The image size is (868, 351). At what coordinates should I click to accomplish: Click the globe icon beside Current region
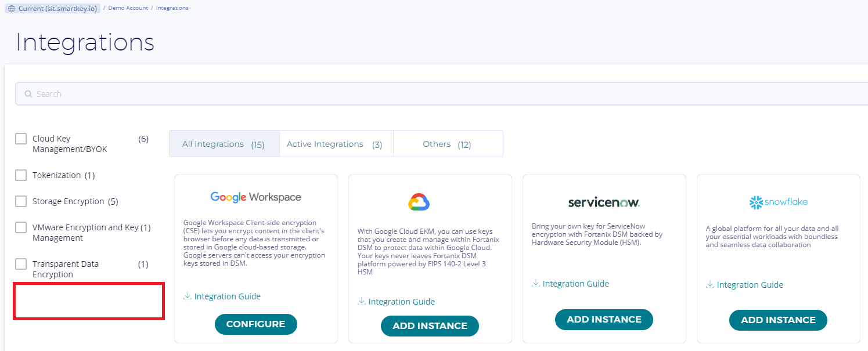(12, 9)
